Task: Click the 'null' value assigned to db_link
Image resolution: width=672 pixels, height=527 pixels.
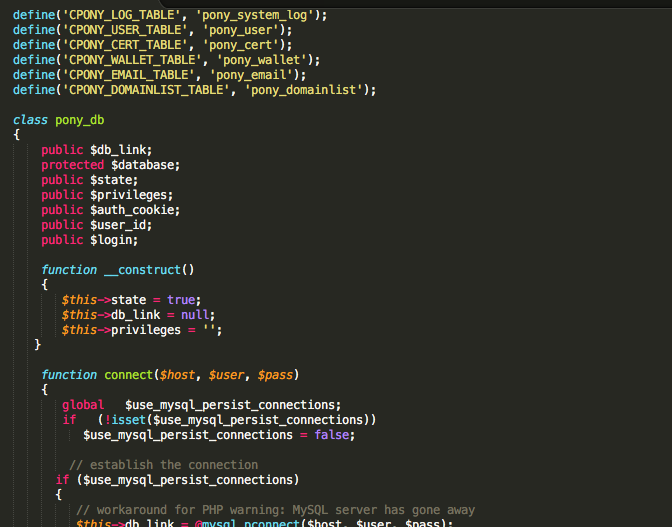Action: pos(195,315)
